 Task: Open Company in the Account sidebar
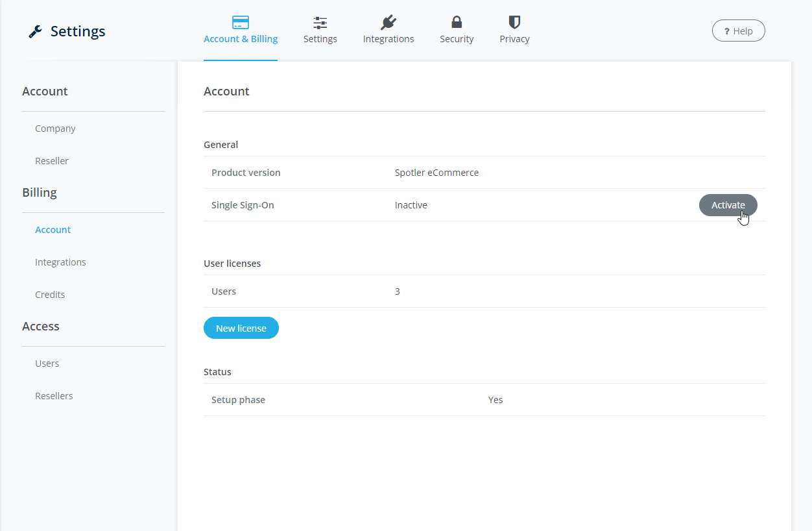pyautogui.click(x=55, y=129)
